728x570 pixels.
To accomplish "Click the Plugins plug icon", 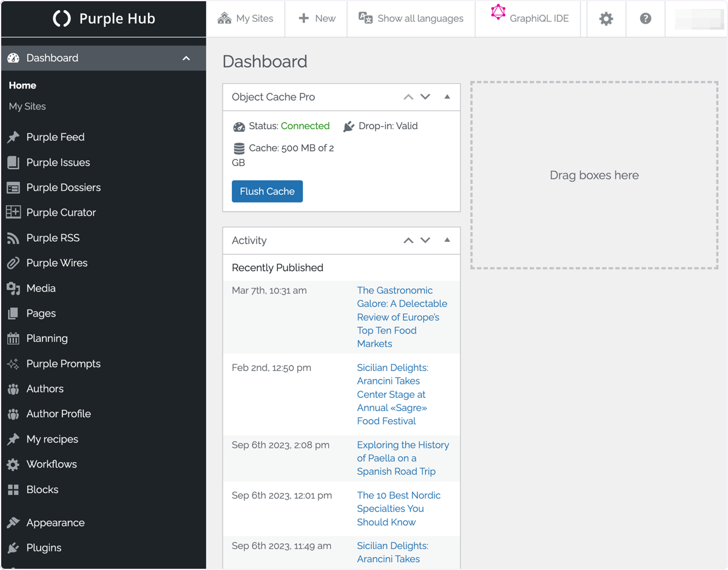I will (13, 548).
